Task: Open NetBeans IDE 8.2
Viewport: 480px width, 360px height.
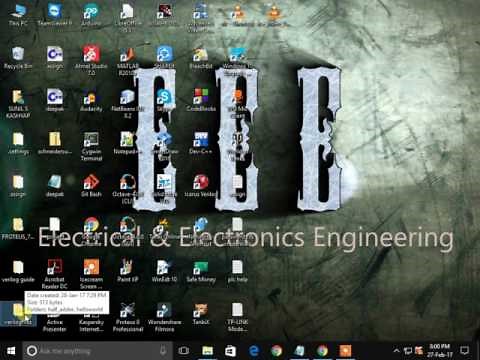Action: [127, 103]
